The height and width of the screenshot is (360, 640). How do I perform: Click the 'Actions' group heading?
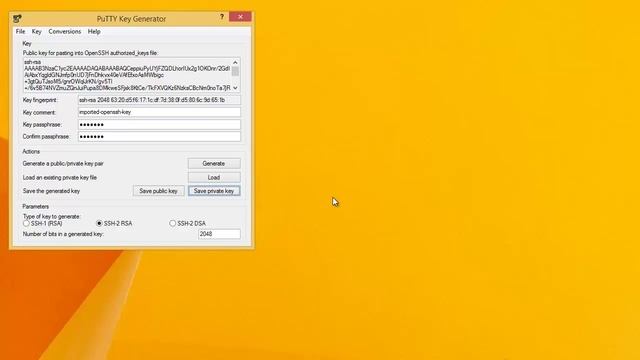(x=31, y=151)
